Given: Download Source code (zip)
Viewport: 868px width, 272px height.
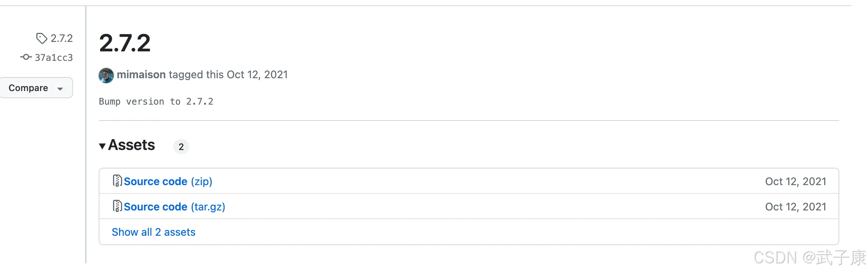Looking at the screenshot, I should [x=168, y=181].
